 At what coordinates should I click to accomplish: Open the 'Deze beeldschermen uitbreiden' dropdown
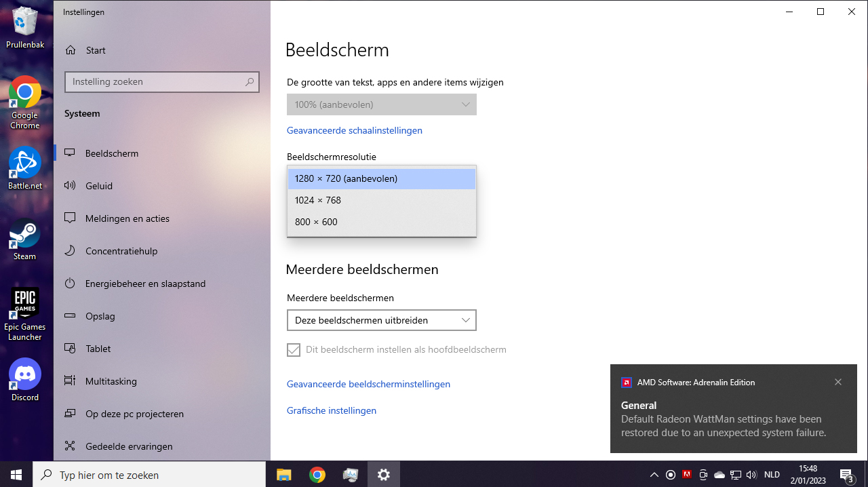point(382,320)
